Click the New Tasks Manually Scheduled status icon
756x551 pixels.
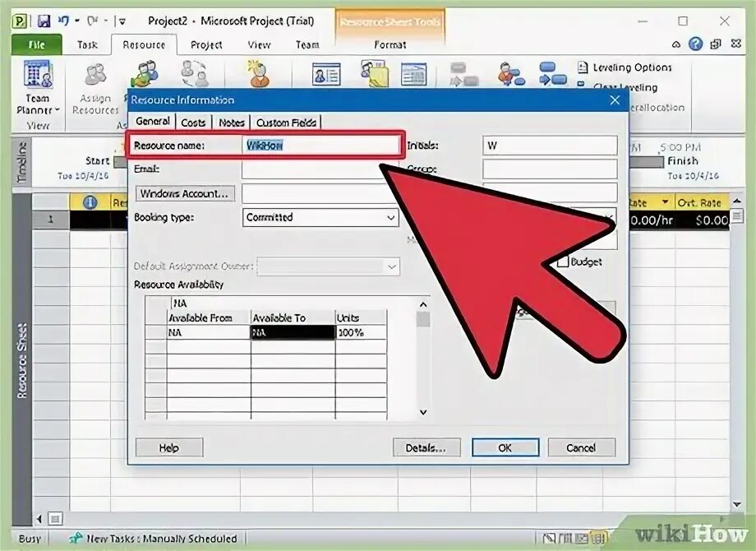tap(75, 538)
